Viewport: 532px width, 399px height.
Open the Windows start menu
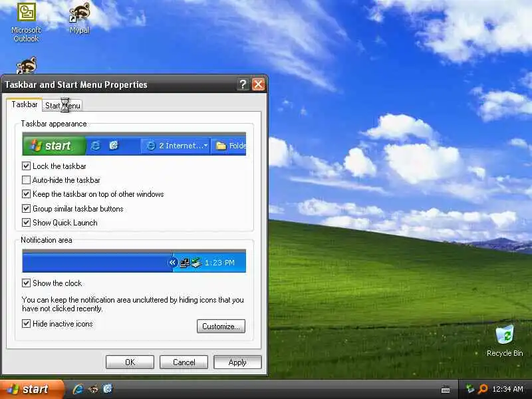pyautogui.click(x=31, y=389)
